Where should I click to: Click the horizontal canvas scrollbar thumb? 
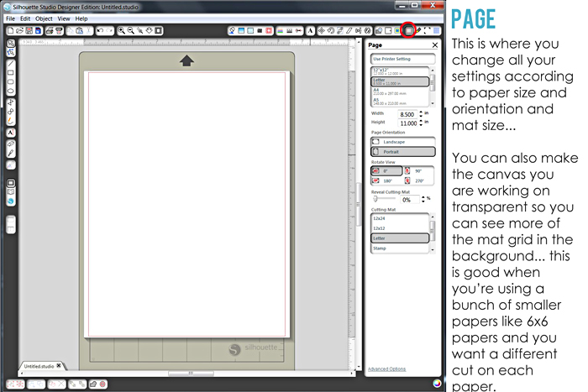(191, 374)
